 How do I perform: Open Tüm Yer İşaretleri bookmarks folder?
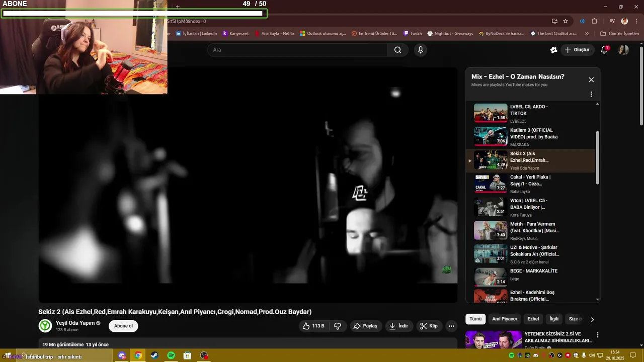[x=619, y=34]
